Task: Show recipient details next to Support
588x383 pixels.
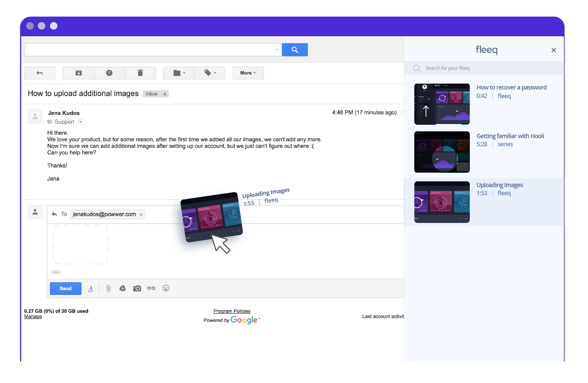Action: 81,122
